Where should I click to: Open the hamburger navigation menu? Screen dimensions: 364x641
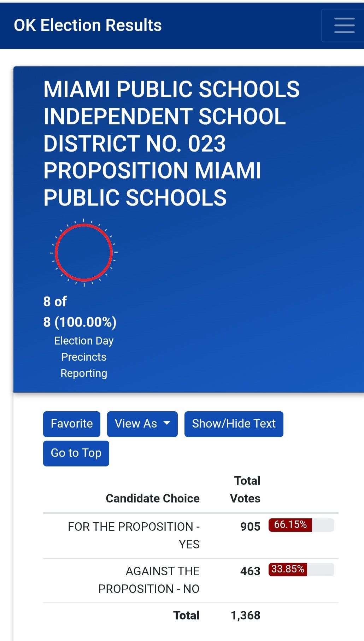[344, 25]
